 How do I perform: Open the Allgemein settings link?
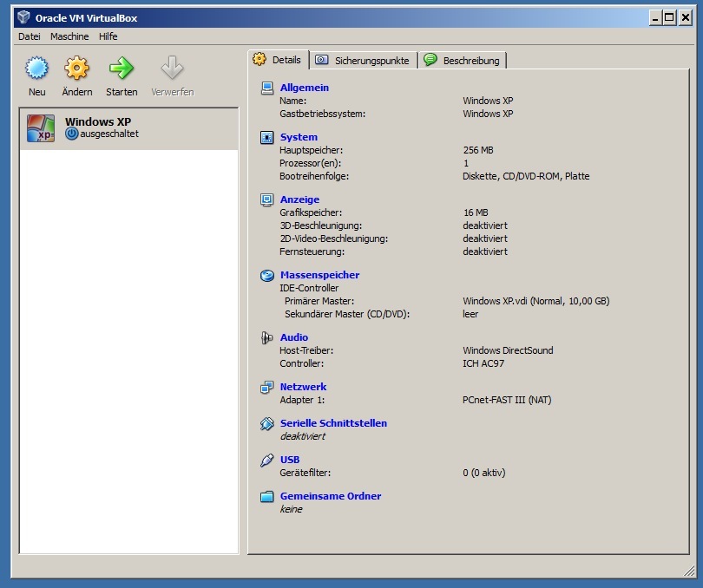pos(305,88)
